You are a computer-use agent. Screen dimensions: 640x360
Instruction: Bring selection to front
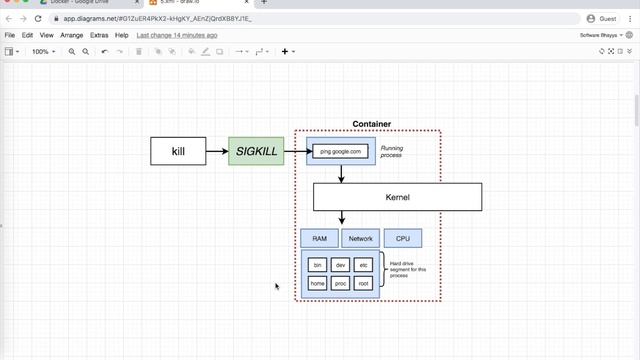[x=158, y=52]
